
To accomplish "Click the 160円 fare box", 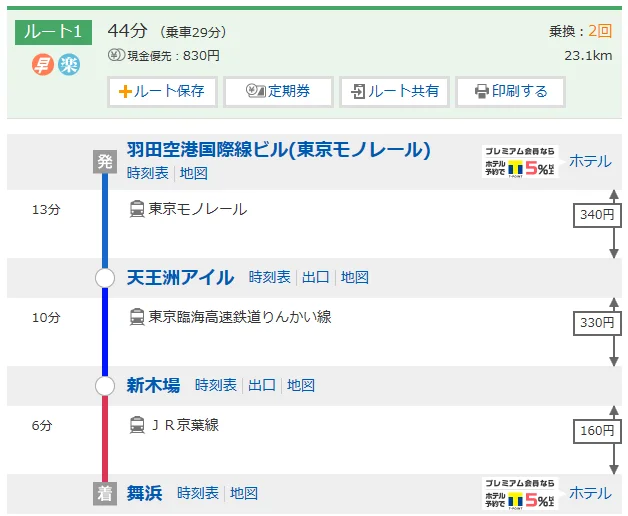I will click(597, 431).
